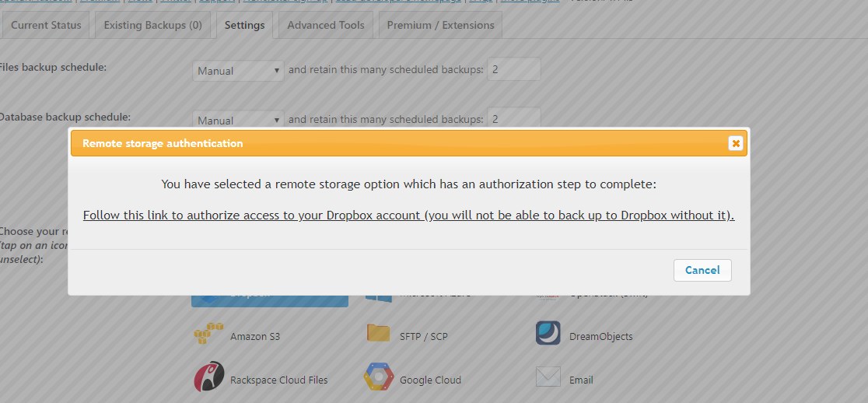
Task: Select the Dropbox storage option
Action: [x=270, y=300]
